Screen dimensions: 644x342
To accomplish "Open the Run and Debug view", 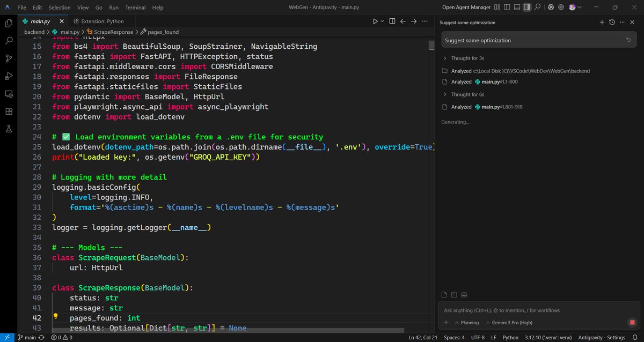I will point(9,76).
